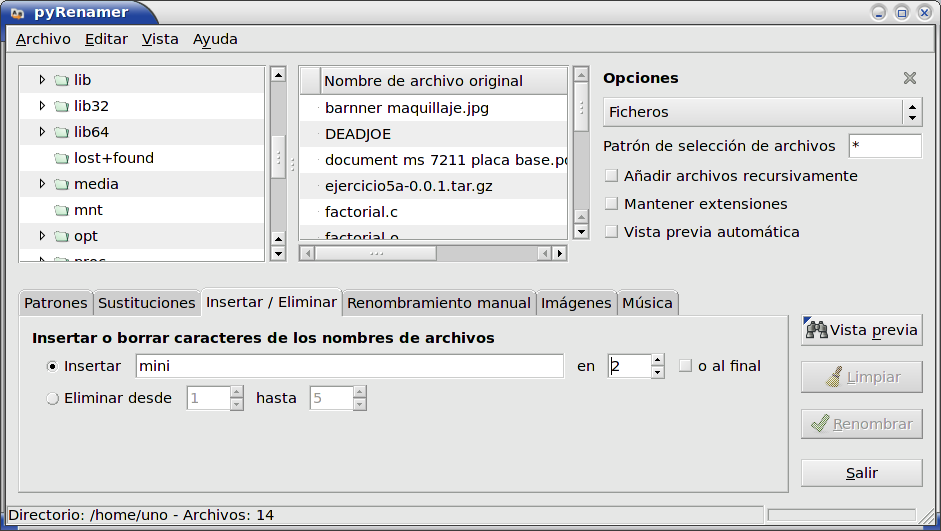Click the folder tree vertical scrollbar handle

tap(278, 157)
